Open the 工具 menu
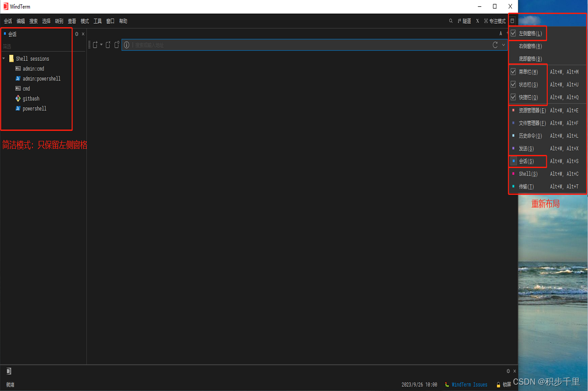This screenshot has width=588, height=391. (98, 21)
